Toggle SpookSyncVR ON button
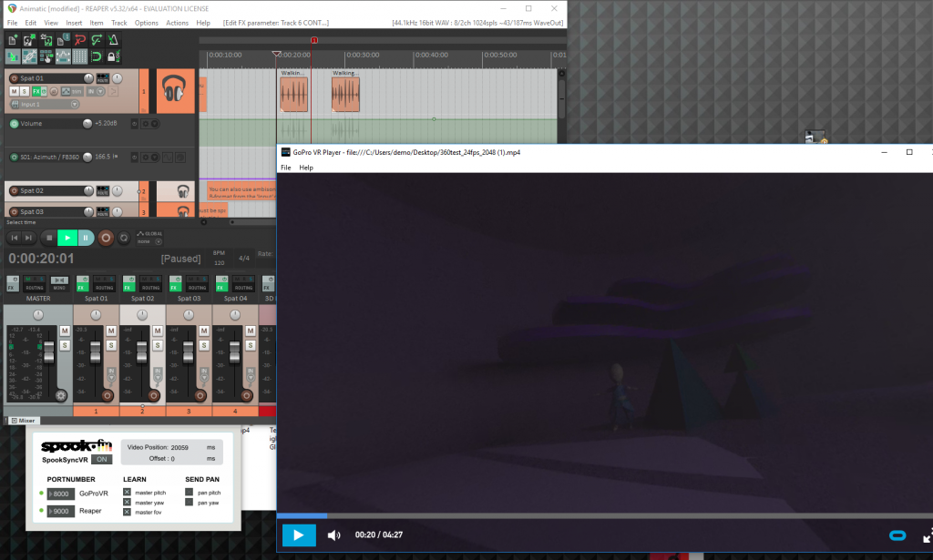 (102, 460)
